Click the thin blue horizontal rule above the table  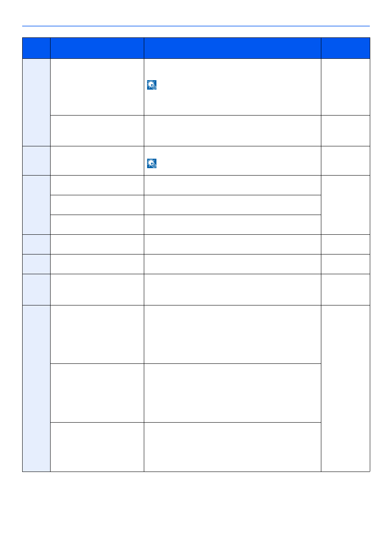point(196,26)
